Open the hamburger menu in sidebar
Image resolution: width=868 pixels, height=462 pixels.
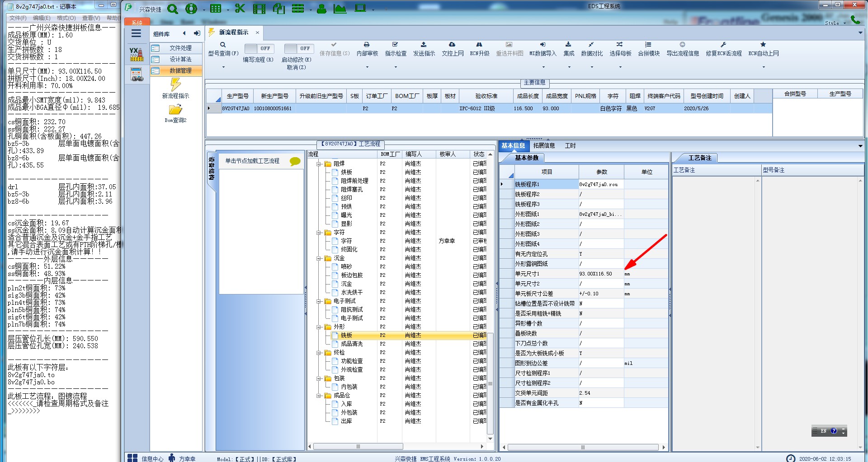[136, 33]
